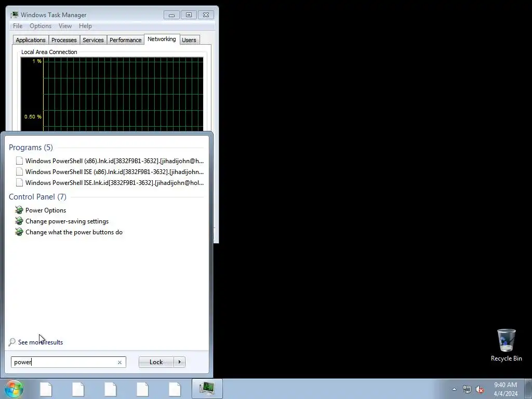The image size is (532, 399).
Task: Close the Windows Task Manager window
Action: coord(206,15)
